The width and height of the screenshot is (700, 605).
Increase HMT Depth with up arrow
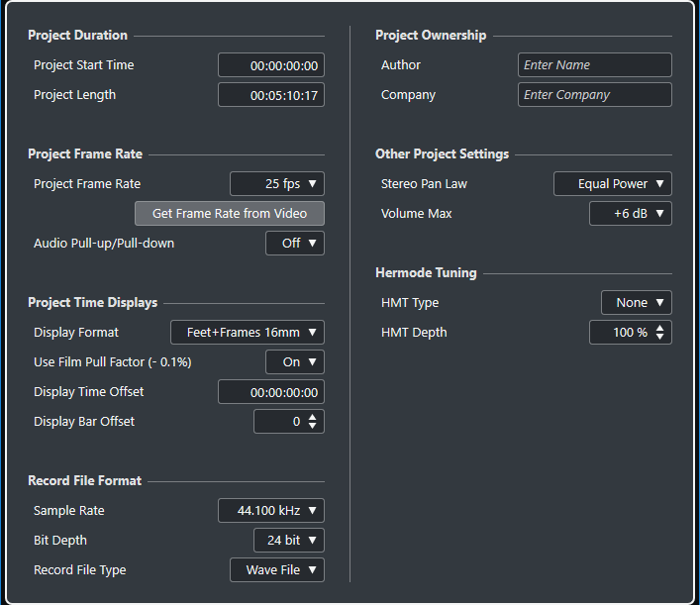[660, 328]
